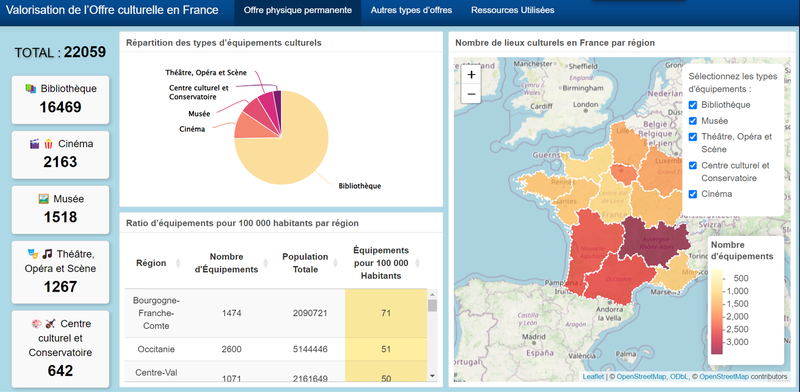Screen dimensions: 800x392
Task: Sort by Nombre d'Équipements column
Action: coord(266,263)
